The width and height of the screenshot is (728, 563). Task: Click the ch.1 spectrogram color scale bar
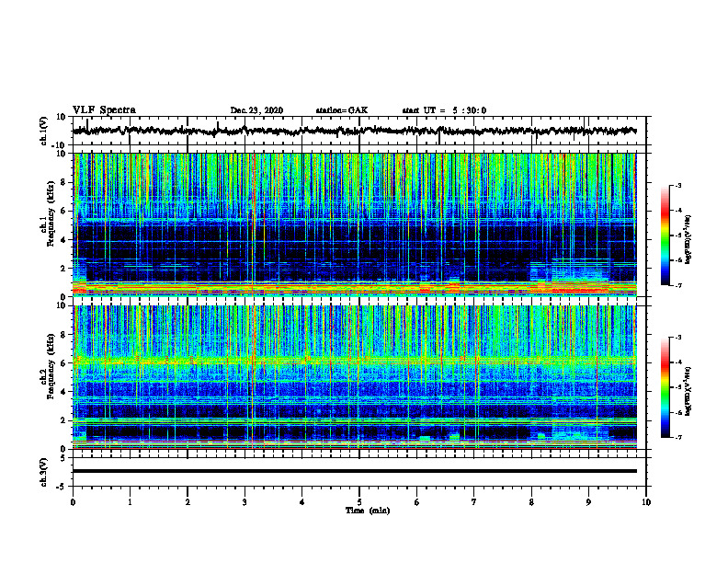pyautogui.click(x=665, y=236)
